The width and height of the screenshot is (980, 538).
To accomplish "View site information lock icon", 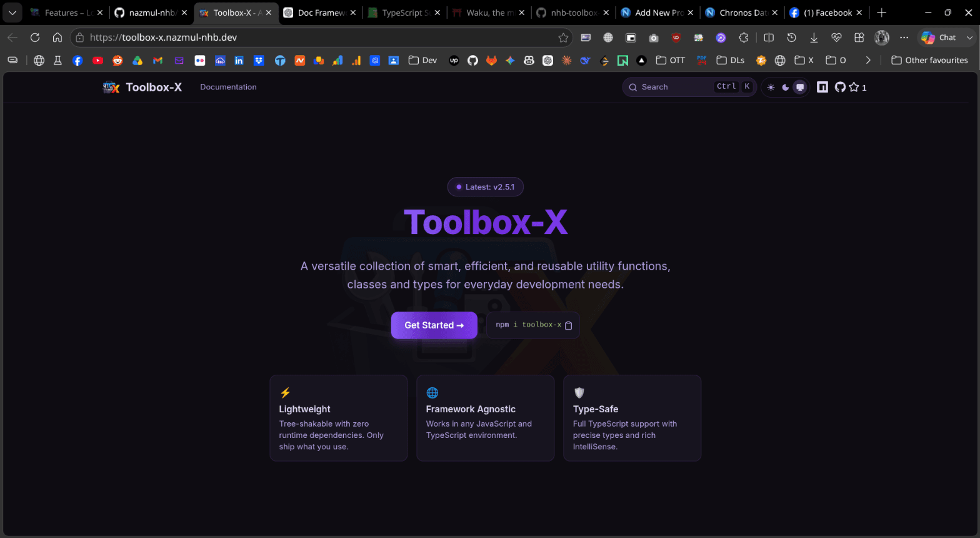I will click(79, 38).
